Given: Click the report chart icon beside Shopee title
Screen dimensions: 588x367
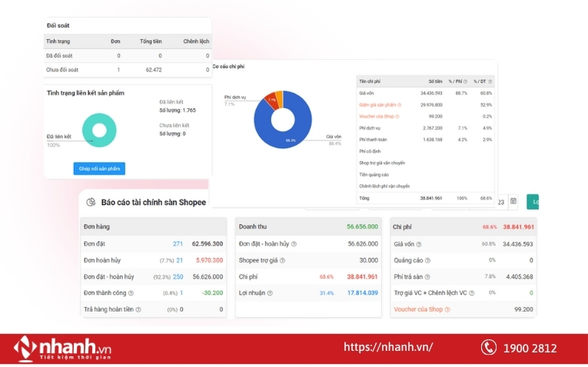Looking at the screenshot, I should pyautogui.click(x=91, y=202).
